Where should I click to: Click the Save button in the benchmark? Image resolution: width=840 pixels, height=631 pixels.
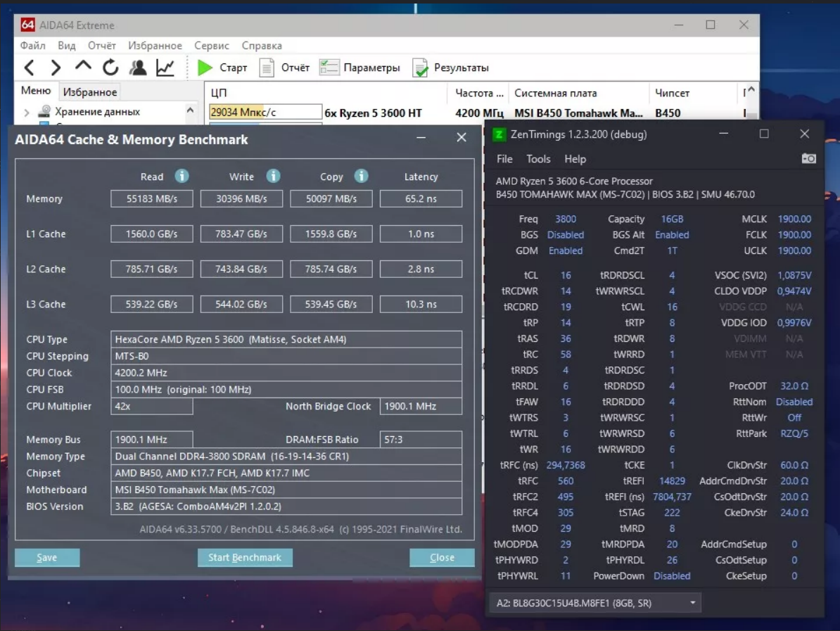(47, 558)
